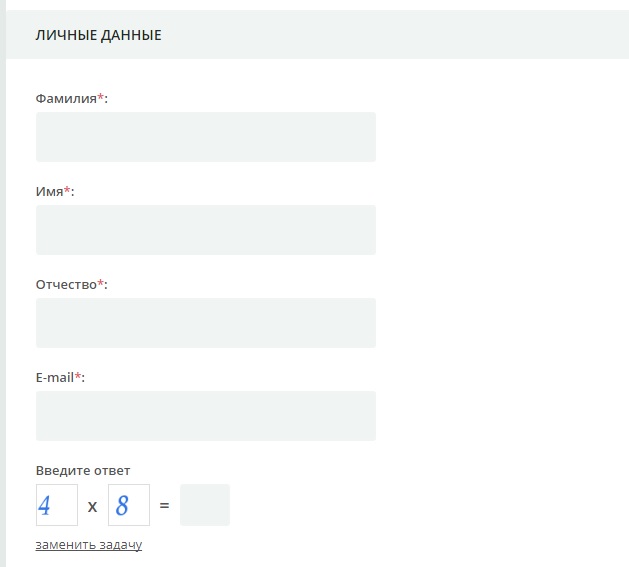Click the red asterisk beside Фамилия

click(100, 97)
